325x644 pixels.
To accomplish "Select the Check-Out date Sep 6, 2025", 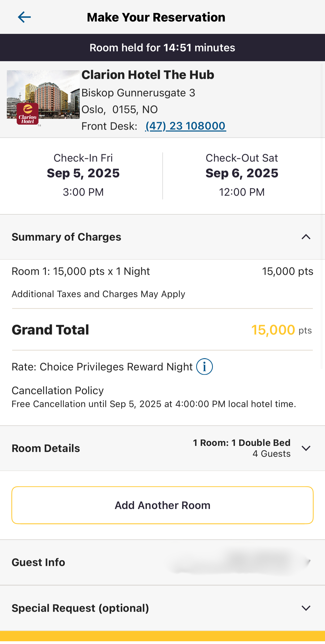I will pyautogui.click(x=242, y=173).
